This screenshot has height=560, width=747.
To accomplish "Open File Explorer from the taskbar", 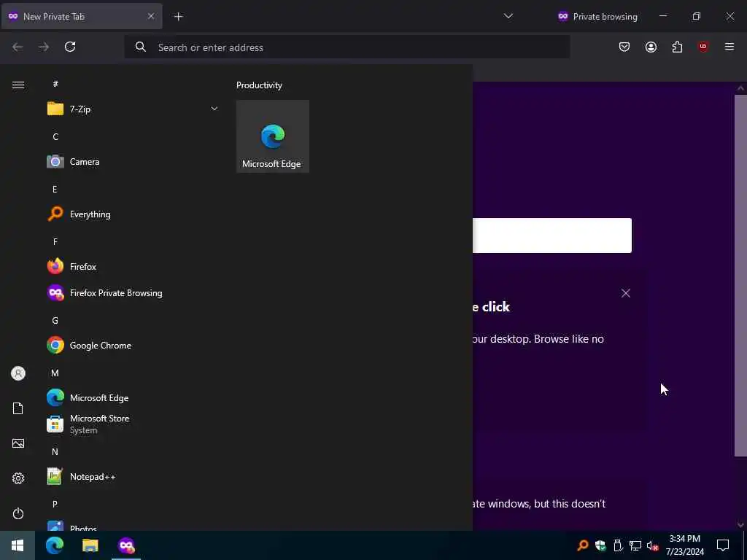I will click(x=90, y=545).
